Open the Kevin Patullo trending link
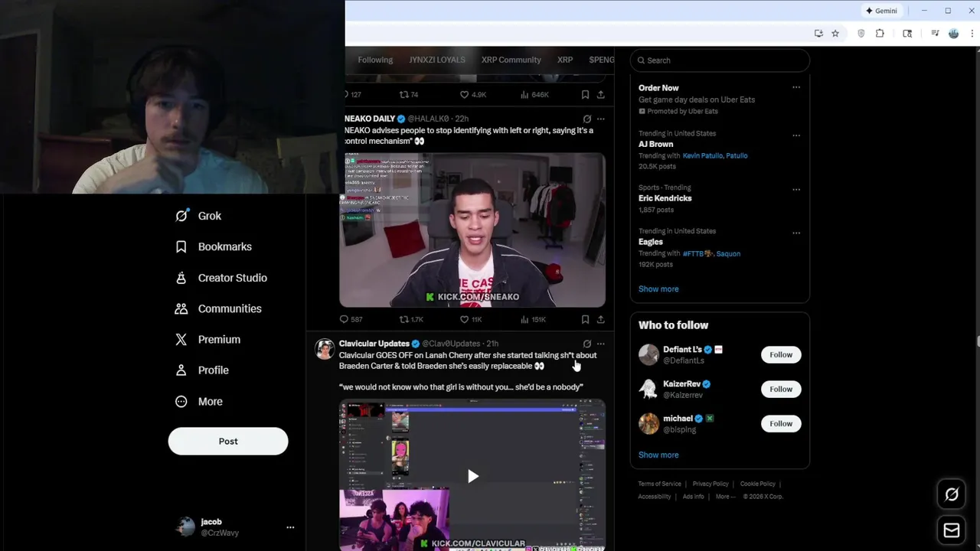 tap(703, 155)
